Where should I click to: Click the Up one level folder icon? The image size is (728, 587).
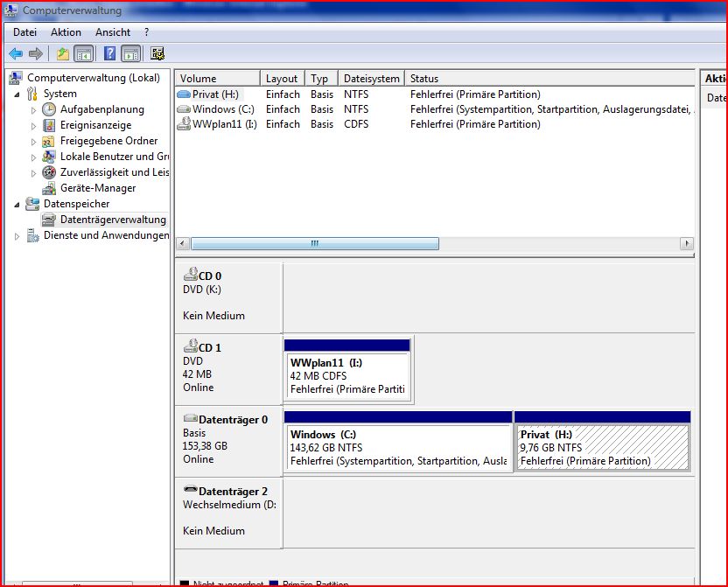tap(63, 54)
